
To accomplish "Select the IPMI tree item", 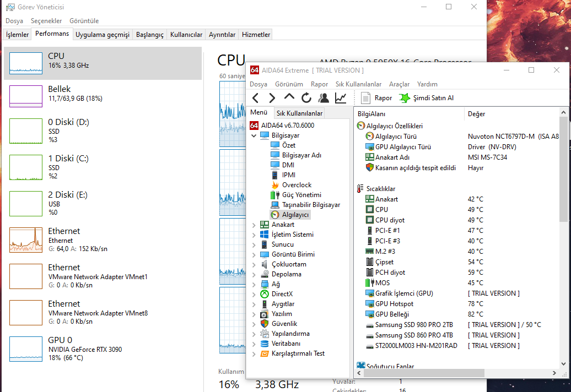I will pyautogui.click(x=283, y=175).
